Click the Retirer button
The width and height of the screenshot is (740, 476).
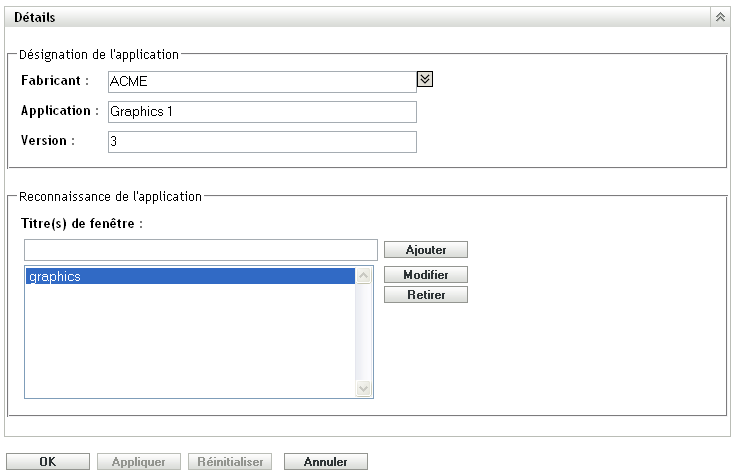[424, 295]
